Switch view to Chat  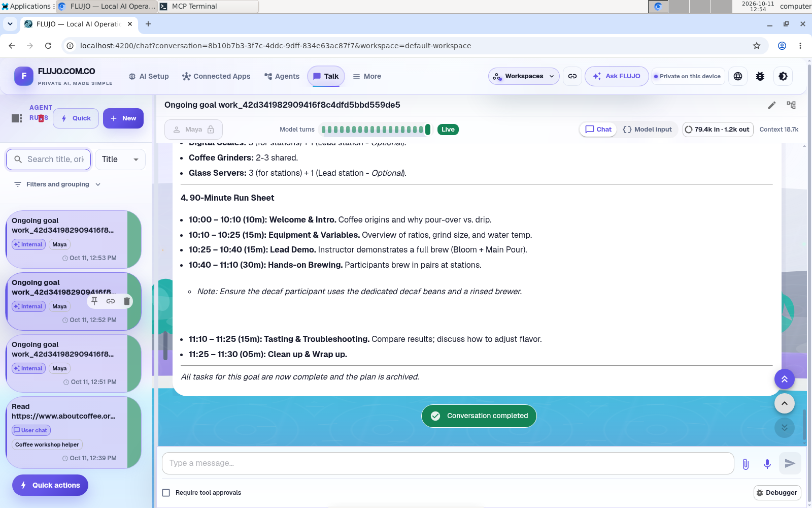click(x=598, y=130)
